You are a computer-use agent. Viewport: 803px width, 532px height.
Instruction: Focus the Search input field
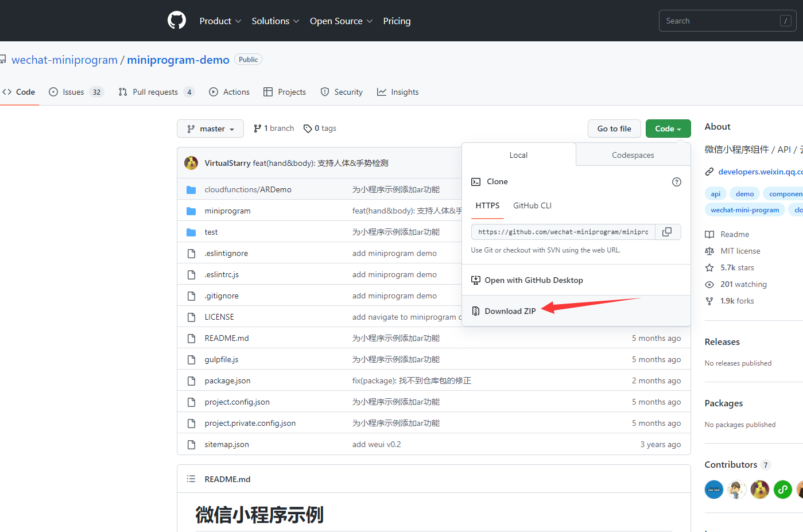tap(728, 21)
